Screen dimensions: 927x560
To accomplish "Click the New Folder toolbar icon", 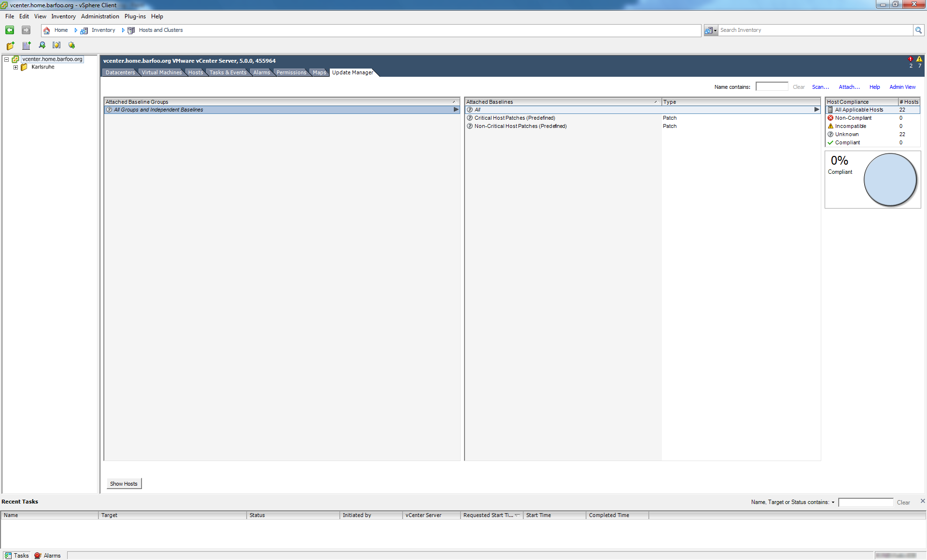I will coord(11,45).
